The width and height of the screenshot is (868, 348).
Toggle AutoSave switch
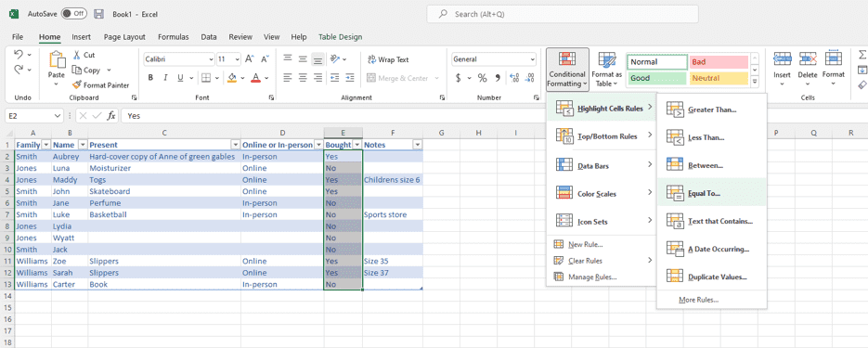pyautogui.click(x=73, y=13)
